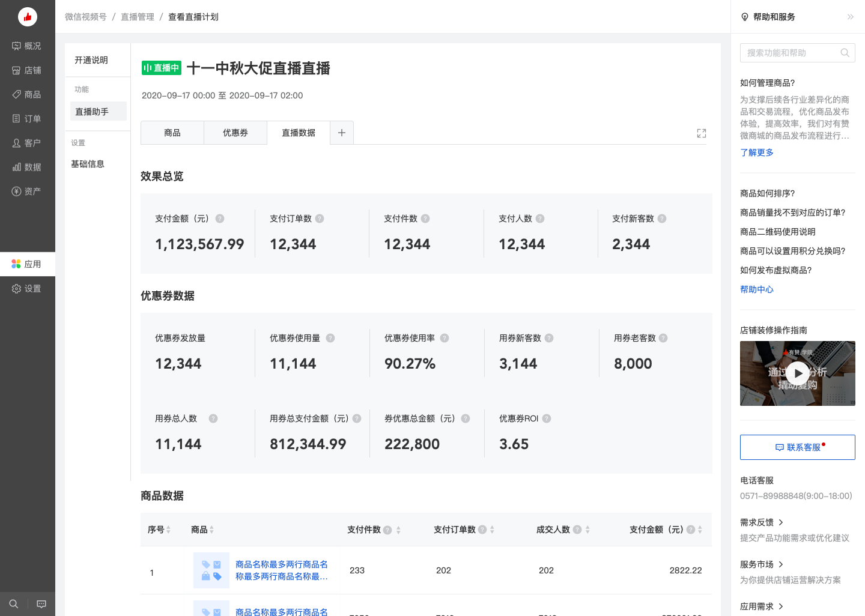
Task: Click the 了解更多 link
Action: [x=757, y=152]
